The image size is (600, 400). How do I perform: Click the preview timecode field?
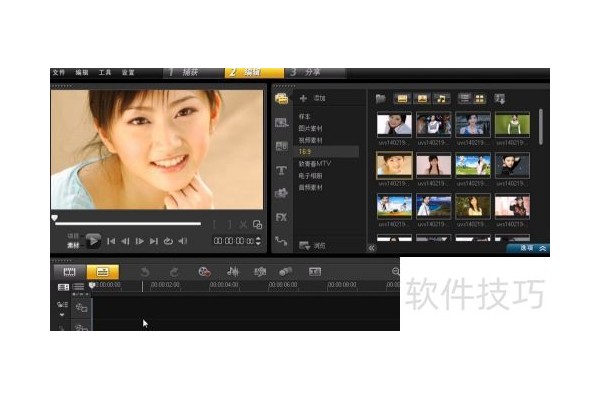(234, 241)
